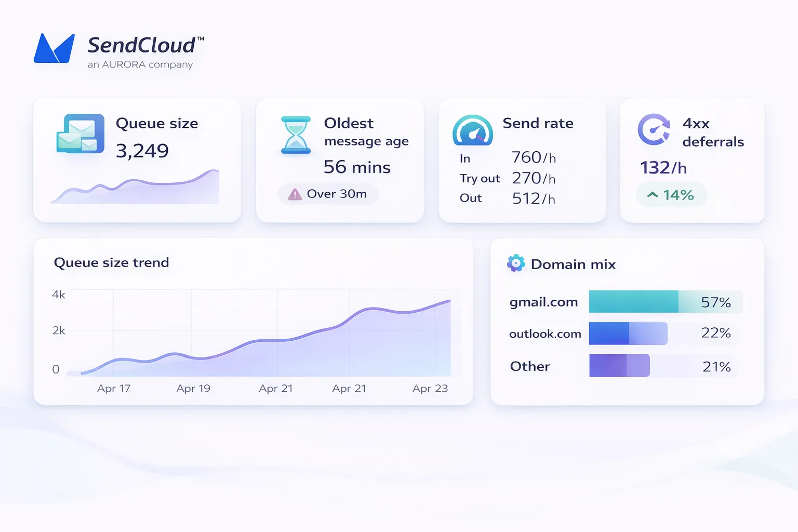The width and height of the screenshot is (798, 532).
Task: Click the SendCloud logo icon
Action: click(54, 48)
